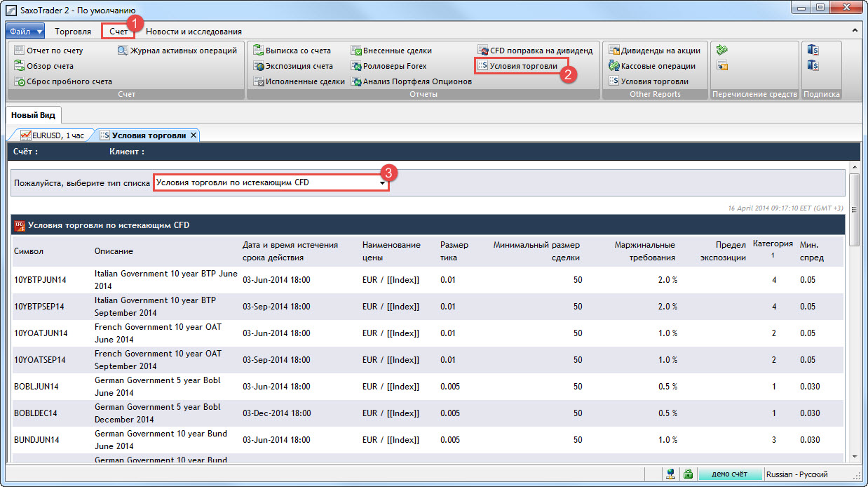This screenshot has width=868, height=487.
Task: Click the Маржинальные требования column header
Action: coord(644,251)
